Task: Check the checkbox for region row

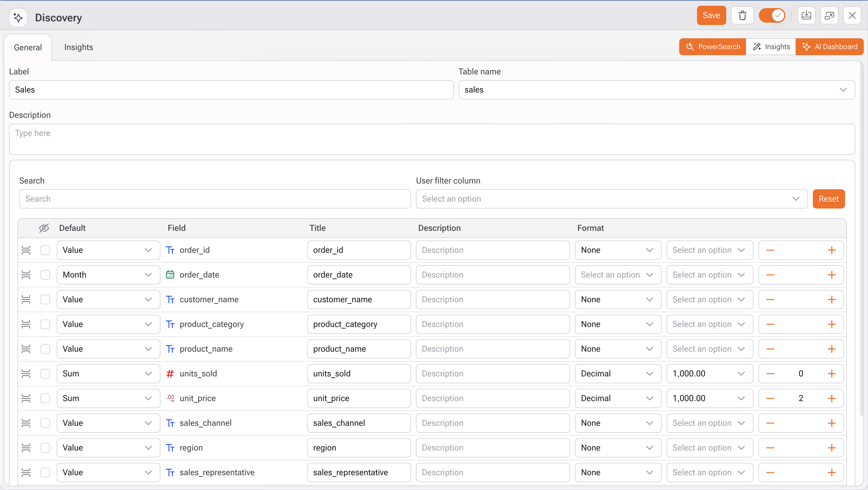Action: pos(45,448)
